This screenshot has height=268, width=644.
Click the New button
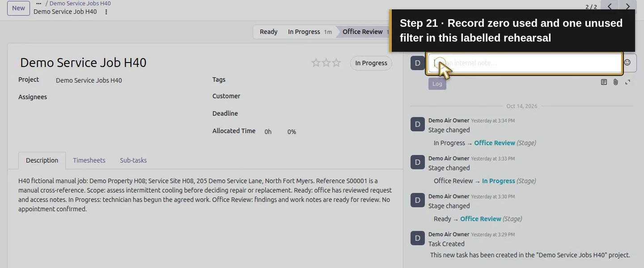(18, 8)
